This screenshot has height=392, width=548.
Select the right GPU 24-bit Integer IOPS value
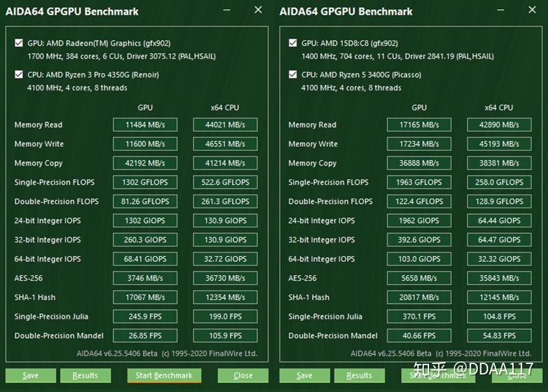click(419, 220)
